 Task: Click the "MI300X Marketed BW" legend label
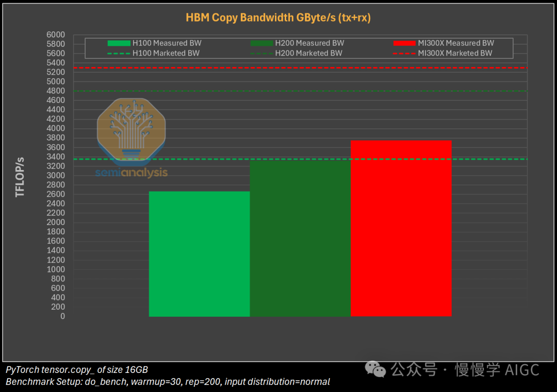pyautogui.click(x=455, y=53)
